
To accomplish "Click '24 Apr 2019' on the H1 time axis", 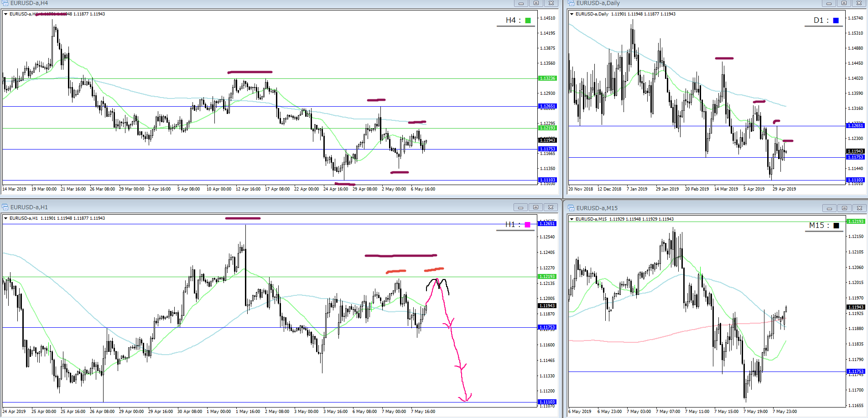I will [14, 412].
